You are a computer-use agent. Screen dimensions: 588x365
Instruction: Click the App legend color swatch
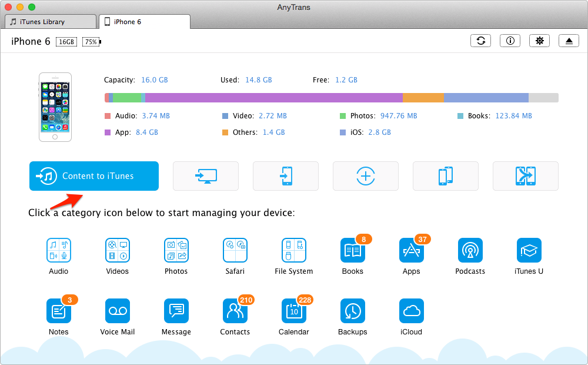[108, 132]
